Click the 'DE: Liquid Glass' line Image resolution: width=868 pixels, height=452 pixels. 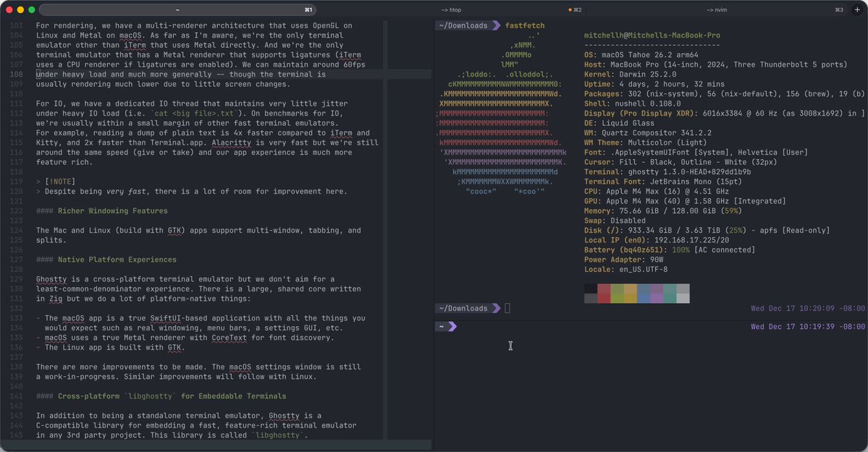tap(619, 124)
